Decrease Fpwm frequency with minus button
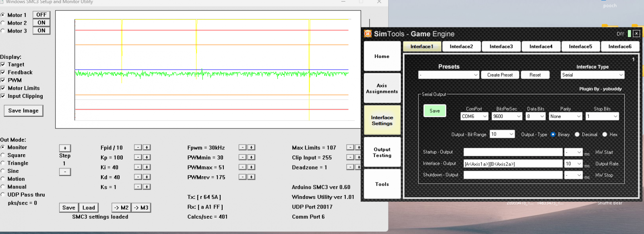Image resolution: width=644 pixels, height=234 pixels. (242, 147)
